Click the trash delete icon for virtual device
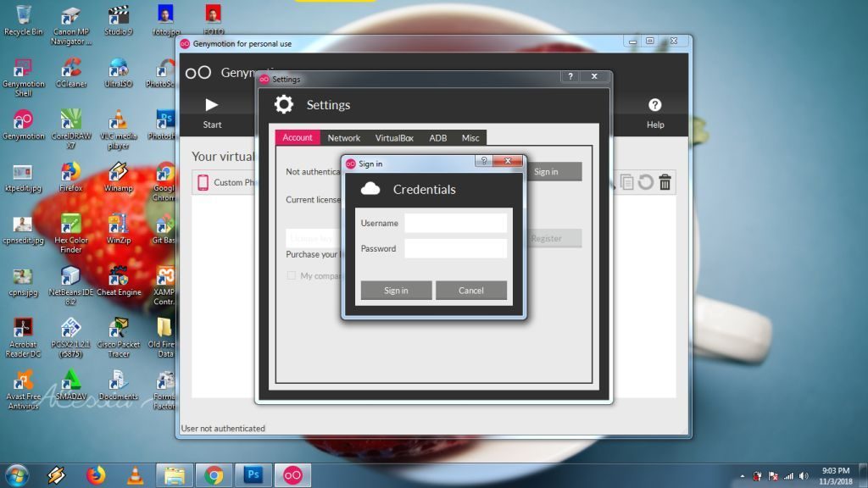Image resolution: width=868 pixels, height=488 pixels. click(665, 182)
